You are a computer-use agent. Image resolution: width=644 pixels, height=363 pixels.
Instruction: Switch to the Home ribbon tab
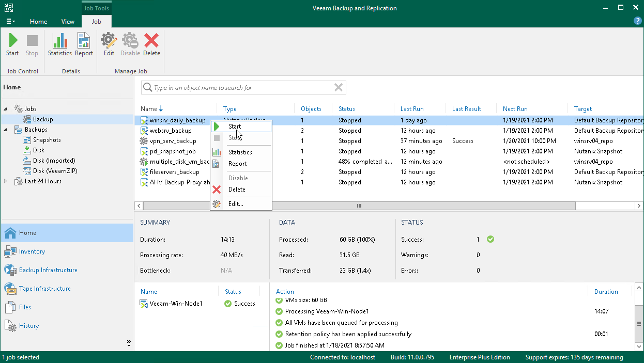point(38,22)
